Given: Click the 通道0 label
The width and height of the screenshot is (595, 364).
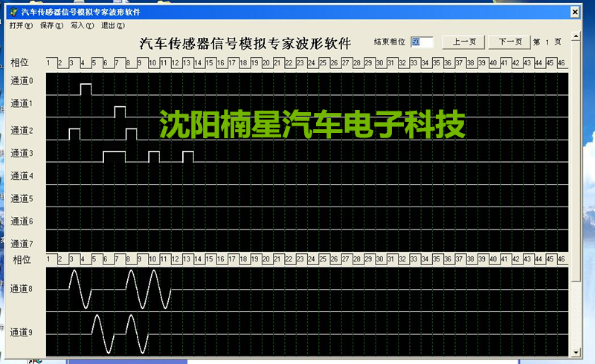Looking at the screenshot, I should [22, 81].
